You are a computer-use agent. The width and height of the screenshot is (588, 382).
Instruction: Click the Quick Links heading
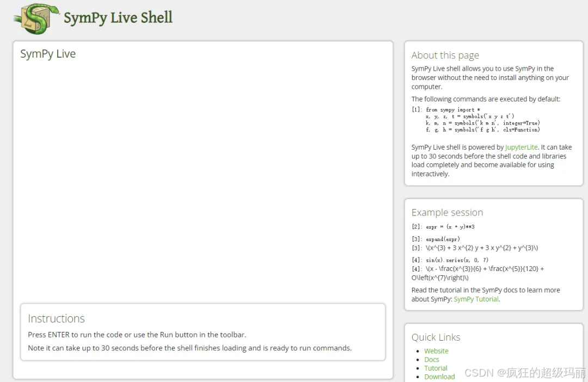pos(436,337)
